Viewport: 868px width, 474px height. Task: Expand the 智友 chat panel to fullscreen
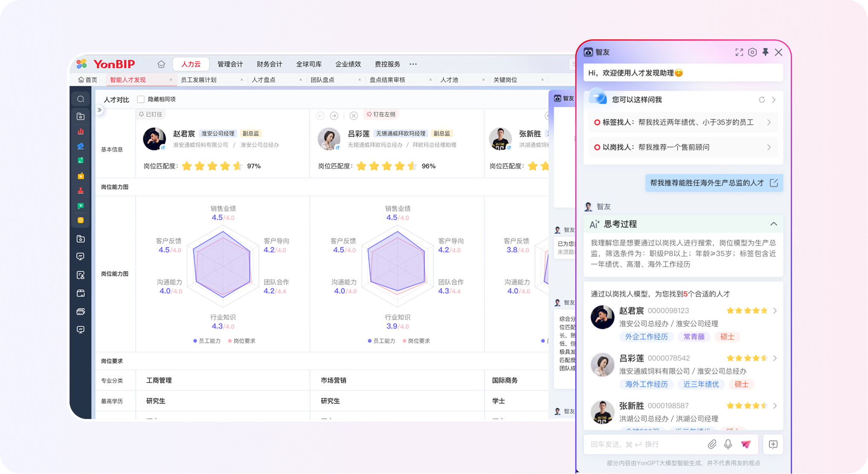pyautogui.click(x=739, y=52)
